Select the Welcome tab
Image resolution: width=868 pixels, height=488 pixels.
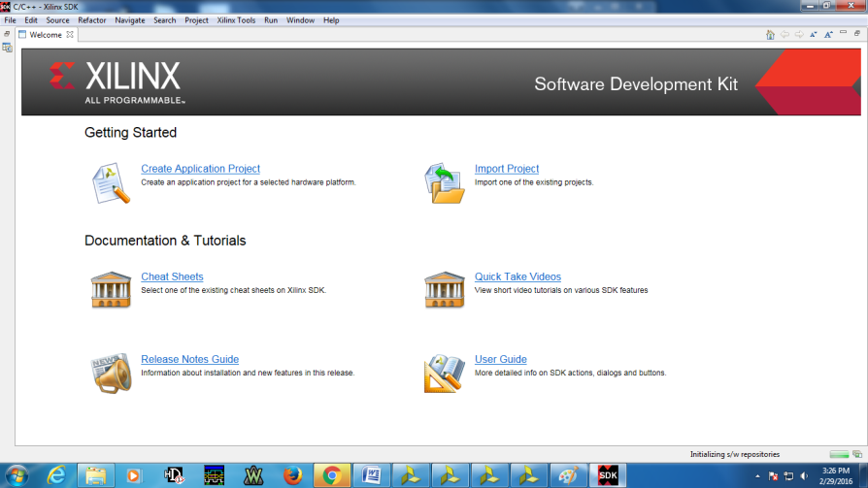tap(46, 34)
